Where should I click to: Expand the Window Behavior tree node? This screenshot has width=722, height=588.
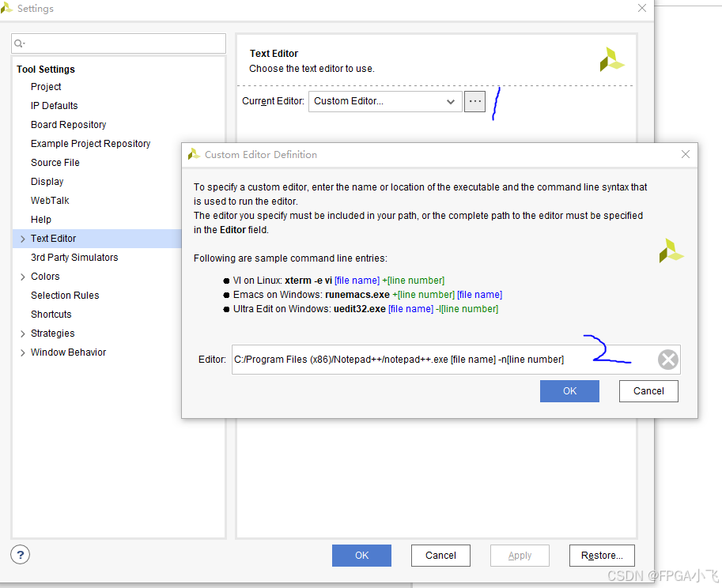point(23,353)
